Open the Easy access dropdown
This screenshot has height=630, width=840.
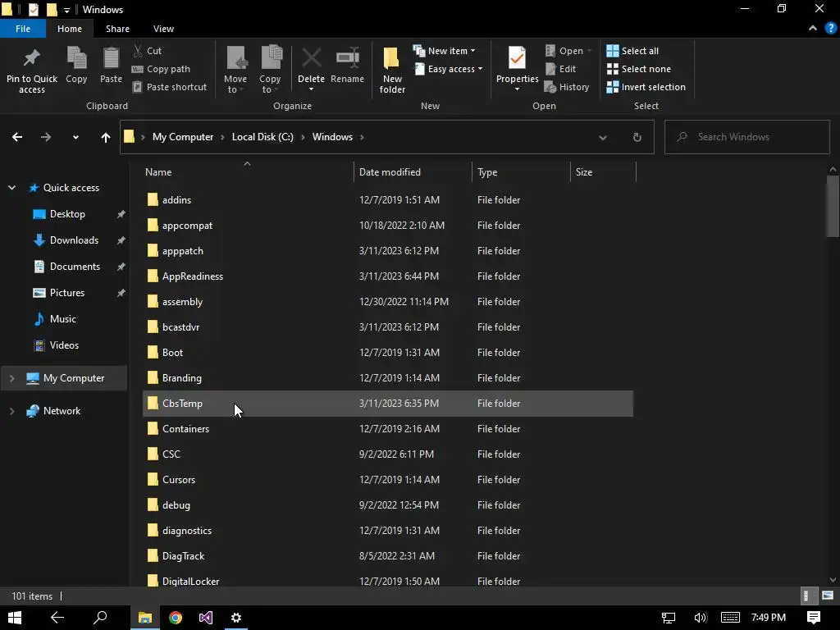pyautogui.click(x=449, y=69)
